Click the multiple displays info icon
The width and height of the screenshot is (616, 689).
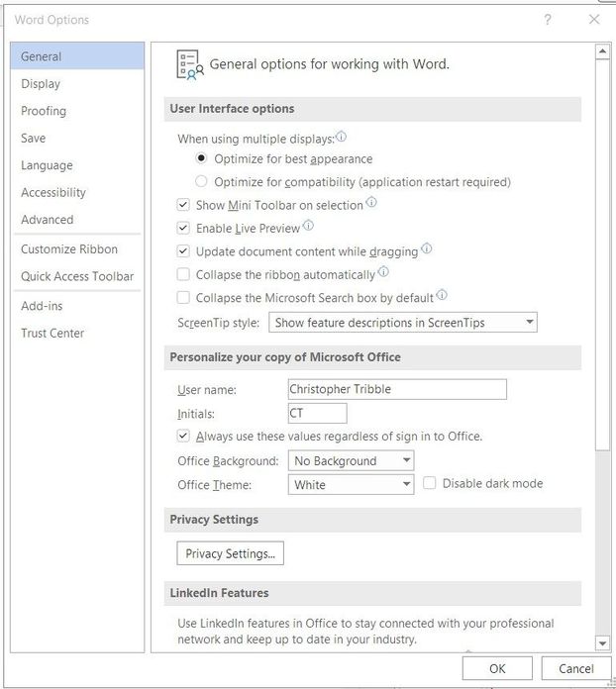[342, 137]
